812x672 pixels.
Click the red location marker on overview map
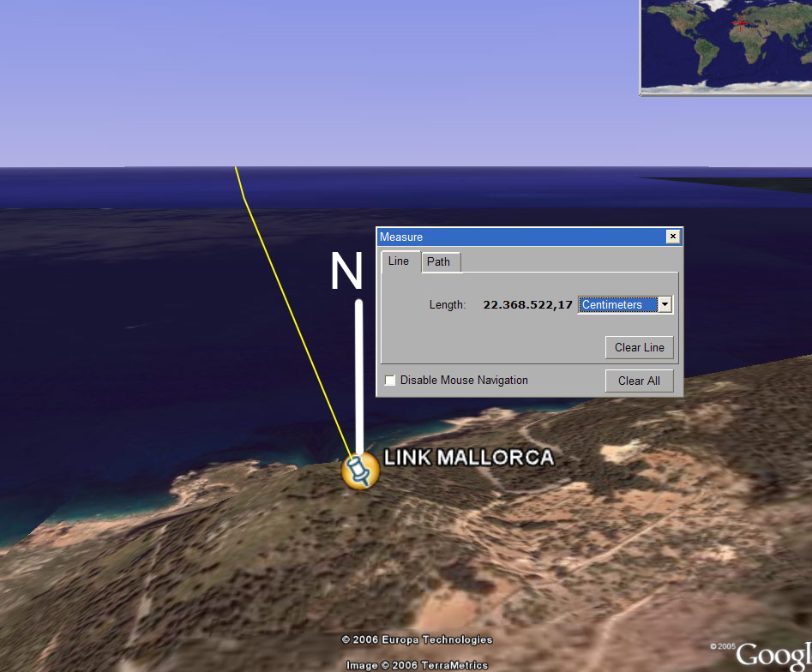click(743, 24)
